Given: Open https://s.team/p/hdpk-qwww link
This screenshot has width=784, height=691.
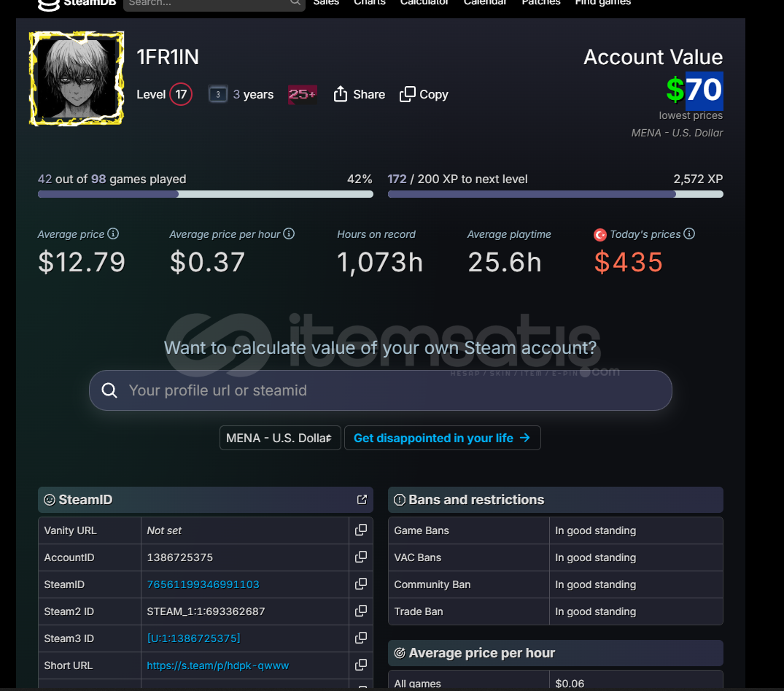Looking at the screenshot, I should click(217, 665).
